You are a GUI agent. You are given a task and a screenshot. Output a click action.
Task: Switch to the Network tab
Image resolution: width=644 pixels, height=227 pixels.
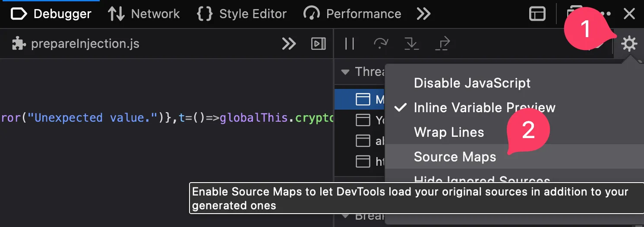tap(144, 14)
